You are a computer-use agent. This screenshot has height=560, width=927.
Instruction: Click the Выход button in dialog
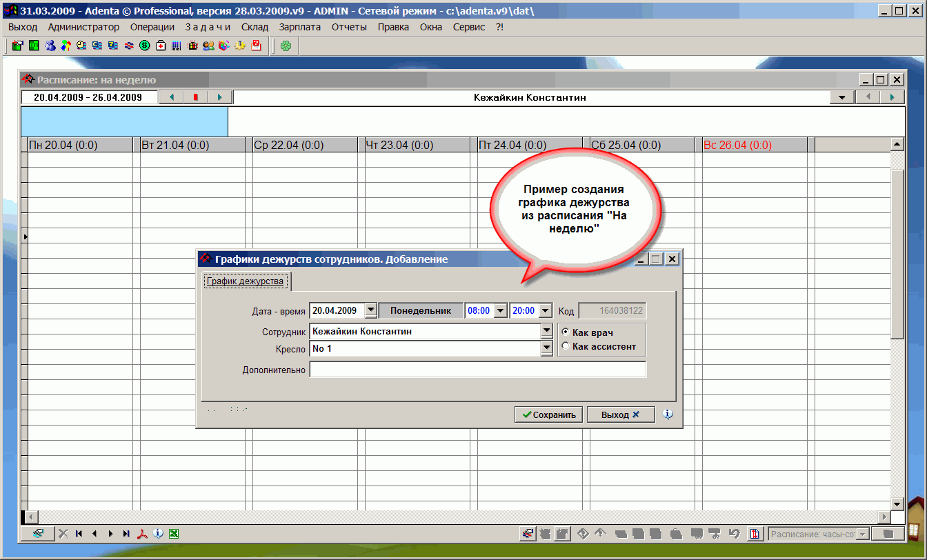[x=620, y=414]
